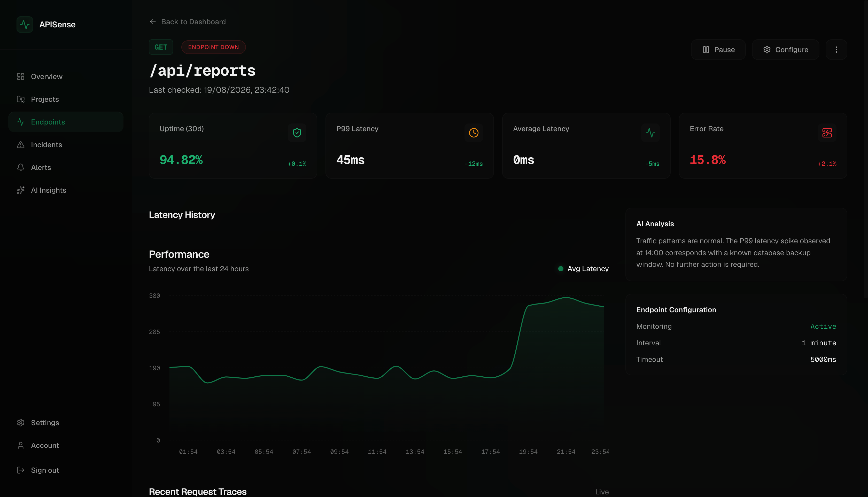Viewport: 868px width, 497px height.
Task: Click the Active monitoring status value
Action: (x=823, y=326)
